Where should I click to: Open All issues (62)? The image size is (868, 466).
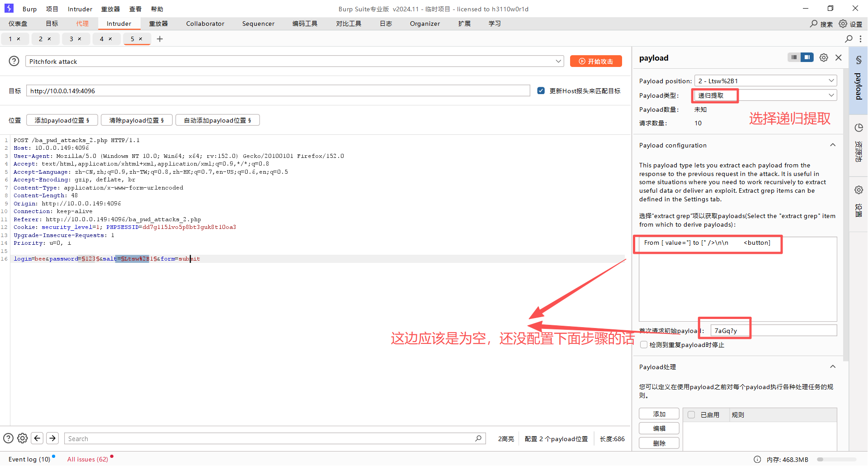88,459
